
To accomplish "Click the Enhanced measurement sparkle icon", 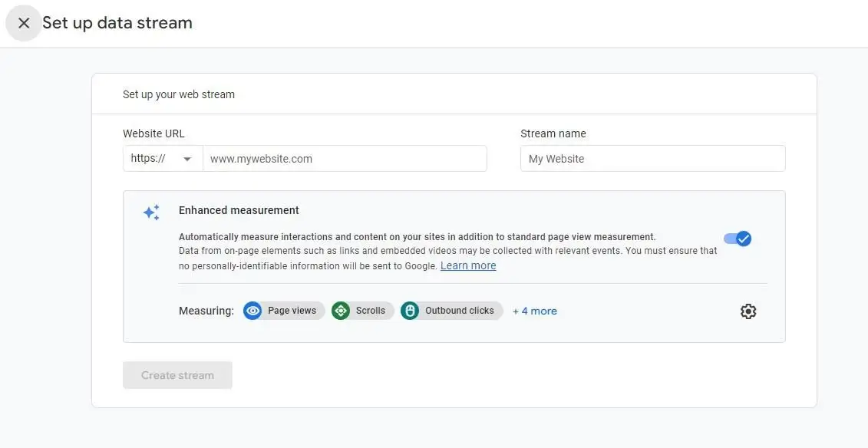I will click(151, 212).
